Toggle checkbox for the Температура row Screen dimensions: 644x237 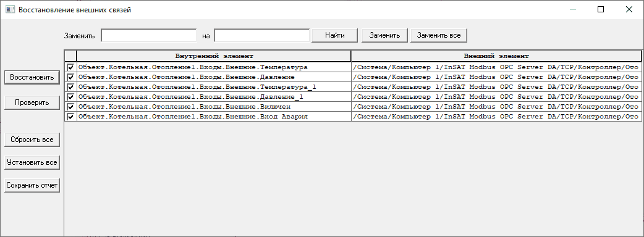coord(70,67)
